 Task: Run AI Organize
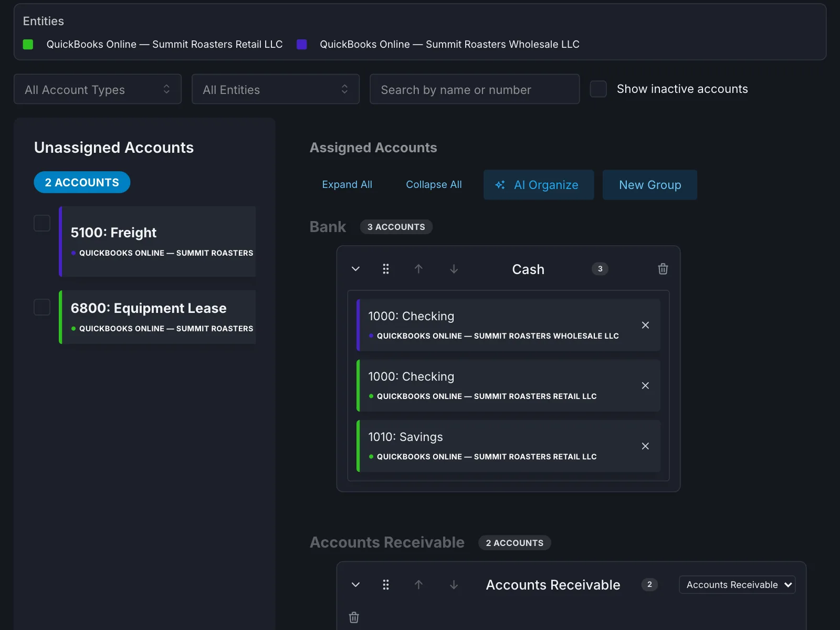(x=539, y=185)
